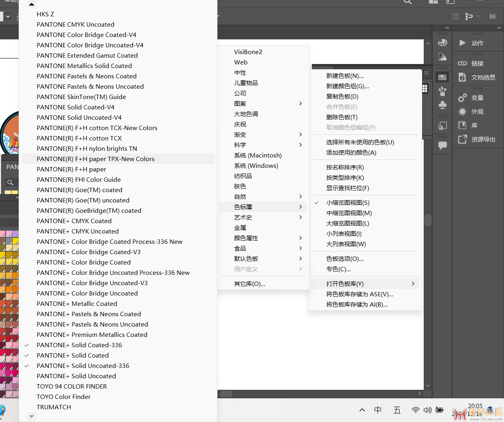
Task: Expand the 颜色属性 submenu
Action: pos(264,238)
